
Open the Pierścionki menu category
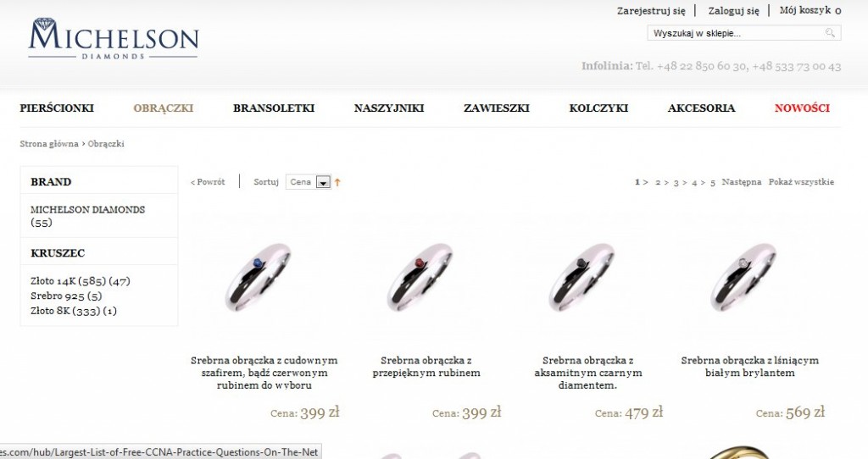click(x=57, y=108)
